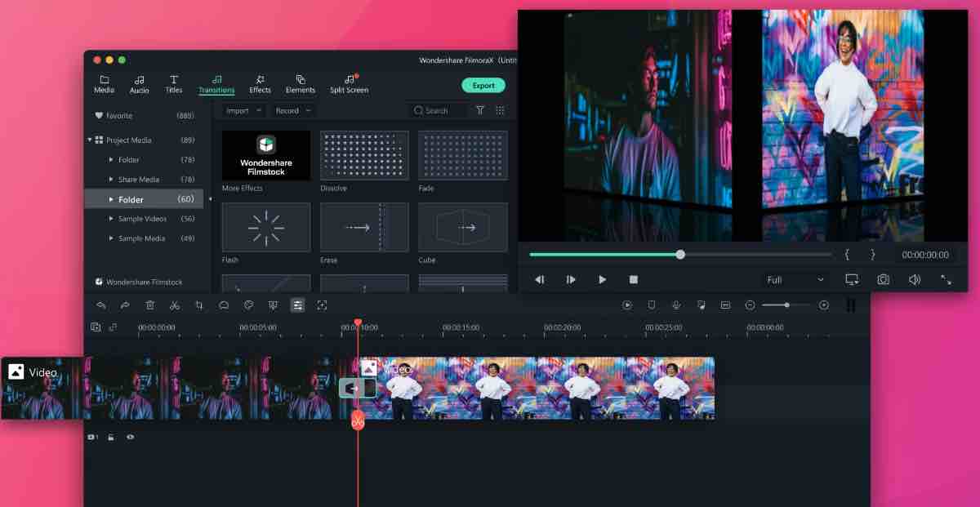980x507 pixels.
Task: Toggle the edit adjustments sliders icon
Action: [x=298, y=305]
